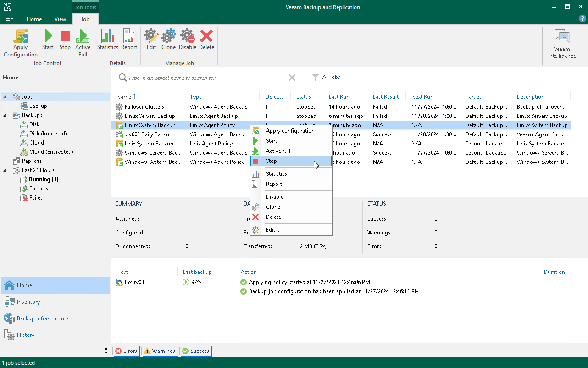Open Veeam Intelligence panel
The height and width of the screenshot is (368, 588).
[x=561, y=44]
